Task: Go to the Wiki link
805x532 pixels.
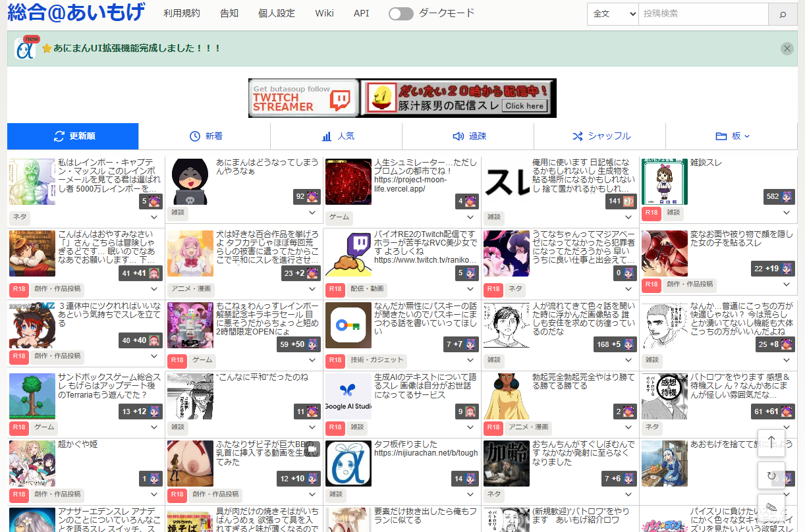Action: tap(324, 13)
